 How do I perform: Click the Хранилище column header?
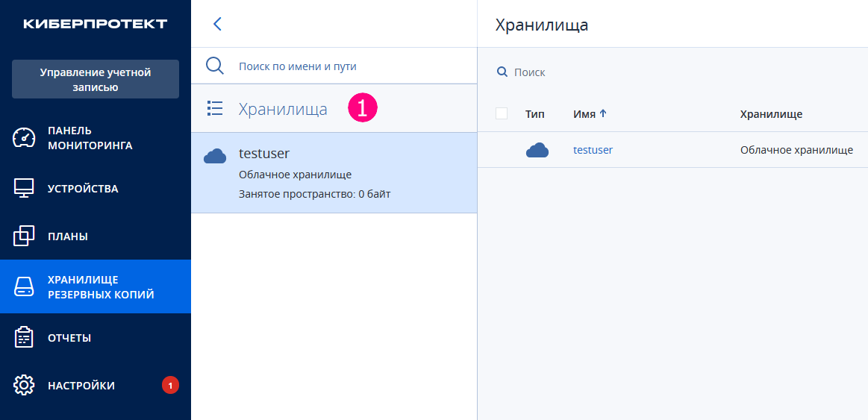(x=771, y=114)
